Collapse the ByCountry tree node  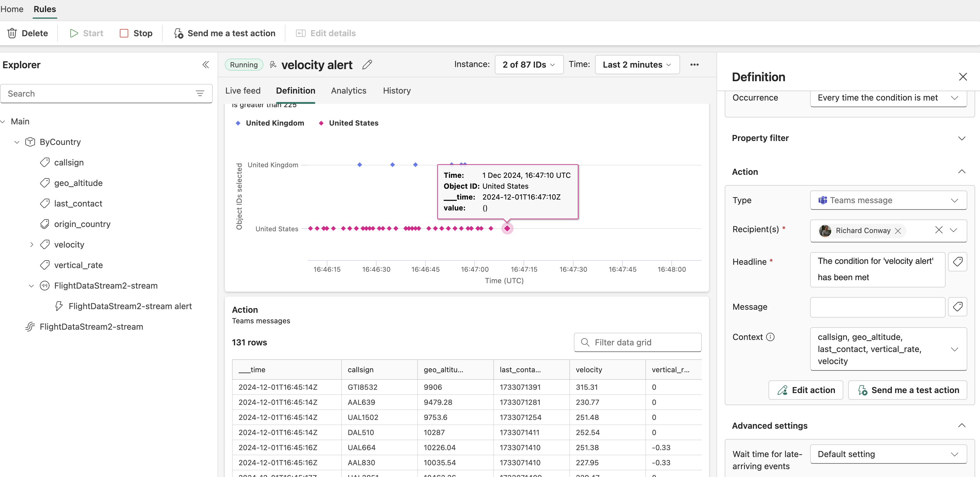17,142
